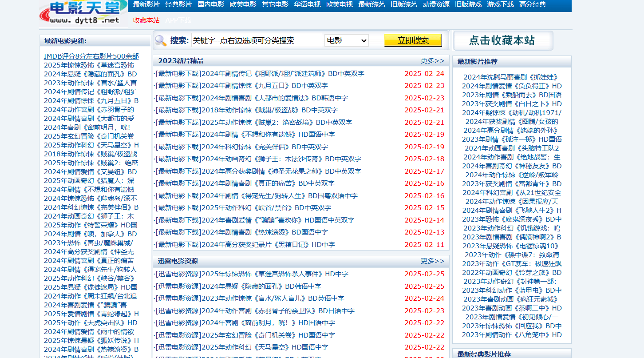
Task: Click the APP下载 link
Action: click(x=178, y=20)
